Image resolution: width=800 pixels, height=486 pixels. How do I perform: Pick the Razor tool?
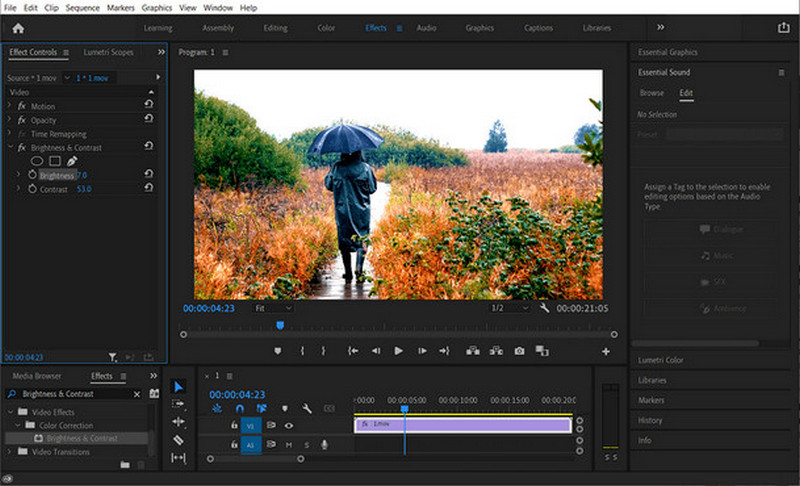(178, 440)
